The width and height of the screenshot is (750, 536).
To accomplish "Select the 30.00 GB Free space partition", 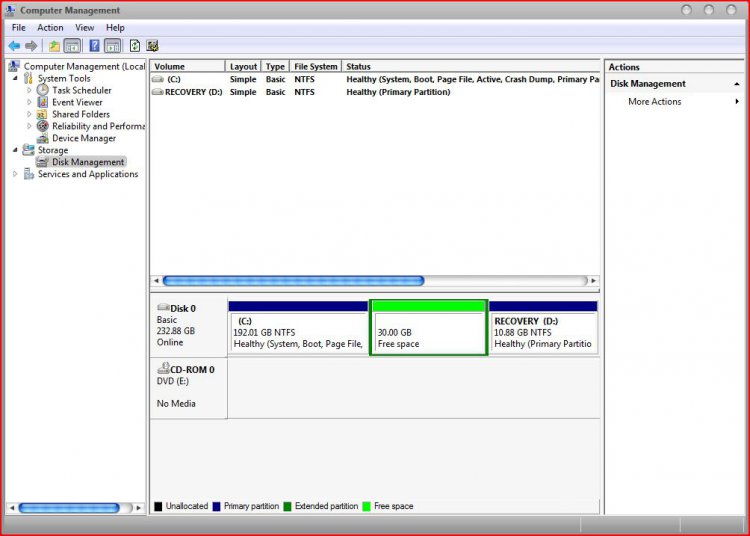I will coord(428,333).
